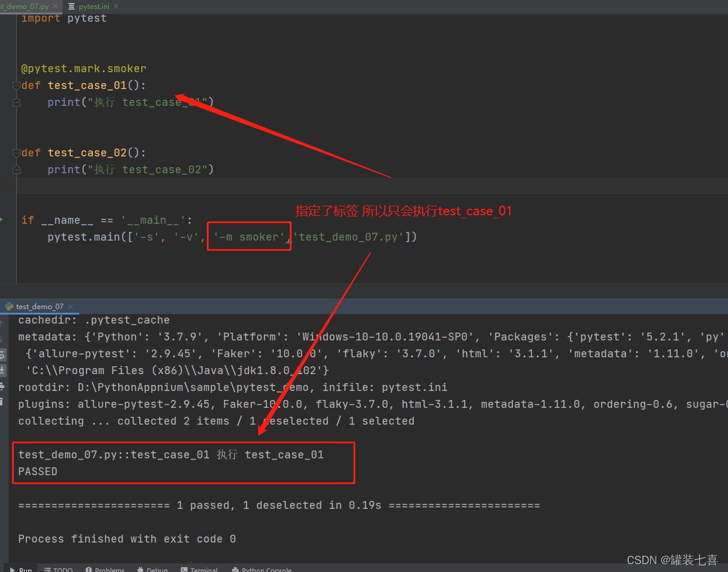Collapse the test_case_01 function fold marker
728x572 pixels.
(x=16, y=85)
